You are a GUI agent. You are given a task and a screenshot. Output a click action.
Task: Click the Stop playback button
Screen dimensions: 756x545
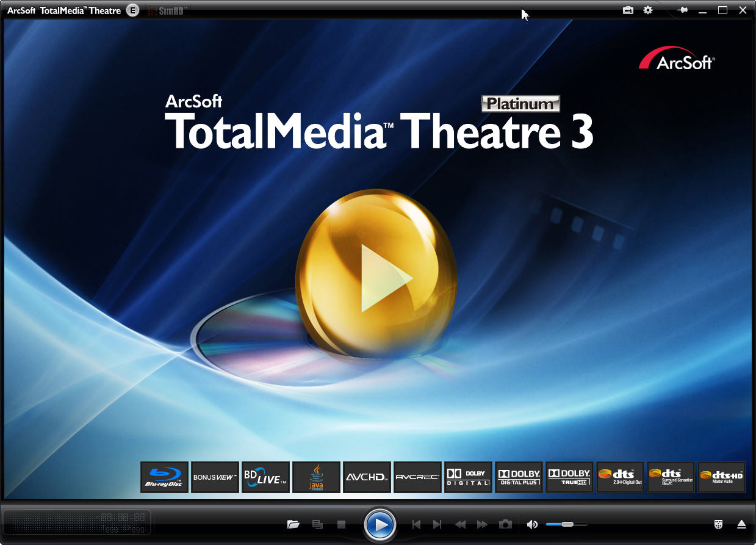341,524
